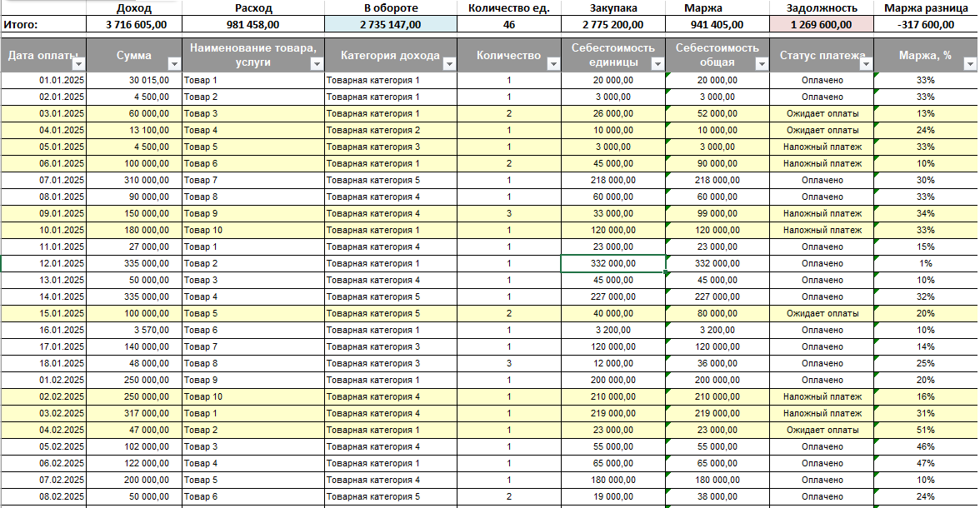Select the margin cell showing 51%
Viewport: 980px width, 508px height.
point(926,430)
